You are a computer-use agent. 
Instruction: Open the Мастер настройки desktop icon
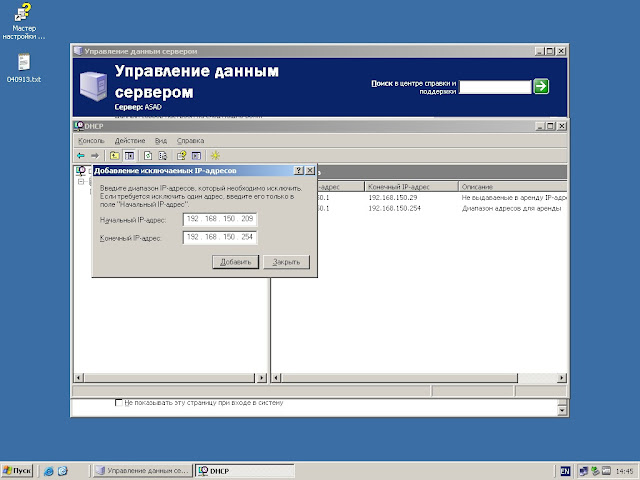[24, 22]
